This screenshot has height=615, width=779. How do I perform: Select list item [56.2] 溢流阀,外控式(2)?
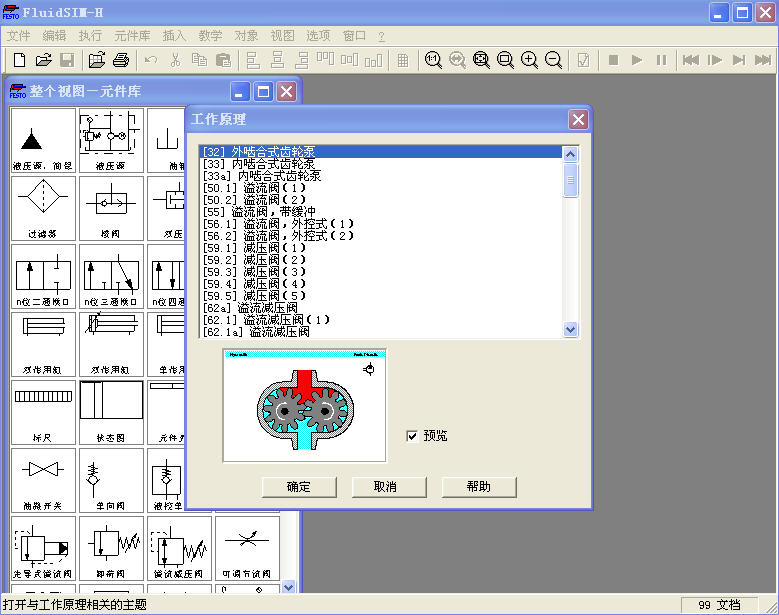pos(382,236)
